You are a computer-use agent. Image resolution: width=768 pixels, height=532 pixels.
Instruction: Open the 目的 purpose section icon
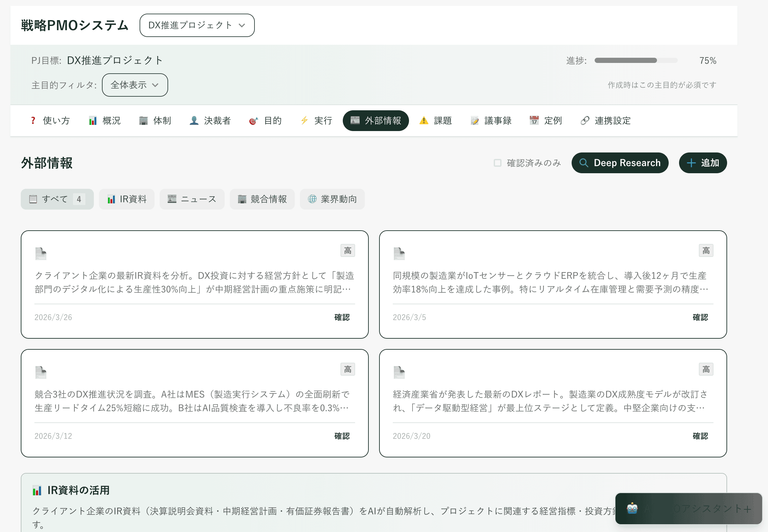254,121
